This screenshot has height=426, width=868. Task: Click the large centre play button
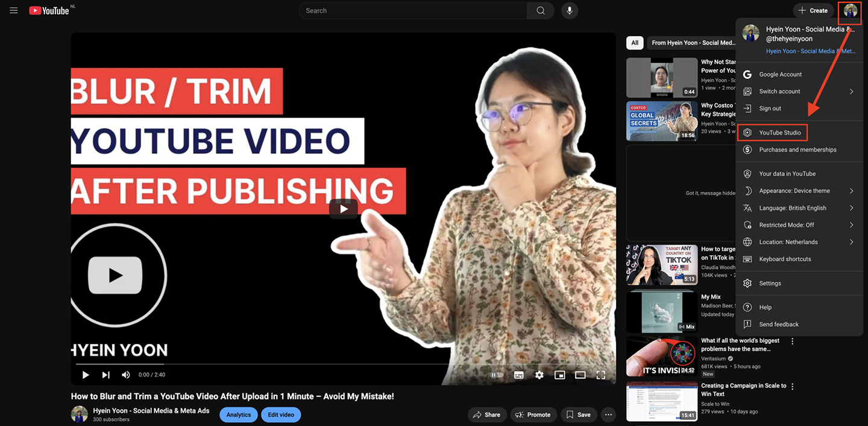(x=344, y=209)
